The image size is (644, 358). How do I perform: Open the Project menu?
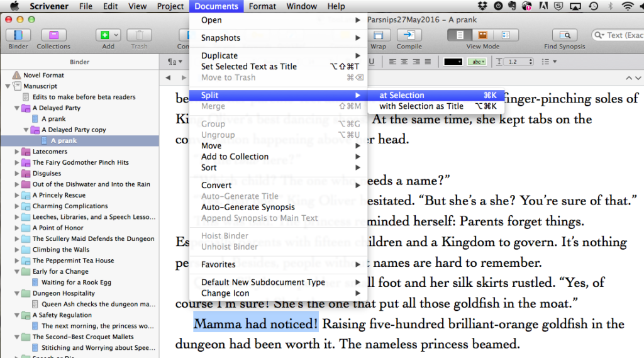coord(170,6)
